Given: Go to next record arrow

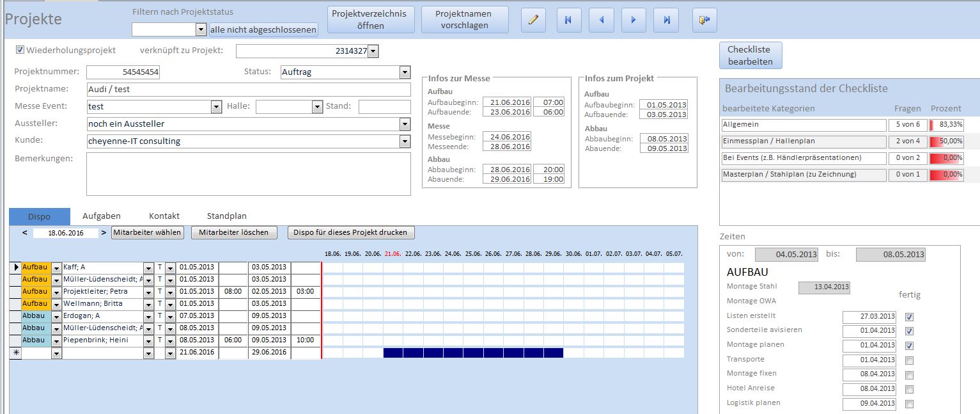Looking at the screenshot, I should [x=634, y=20].
